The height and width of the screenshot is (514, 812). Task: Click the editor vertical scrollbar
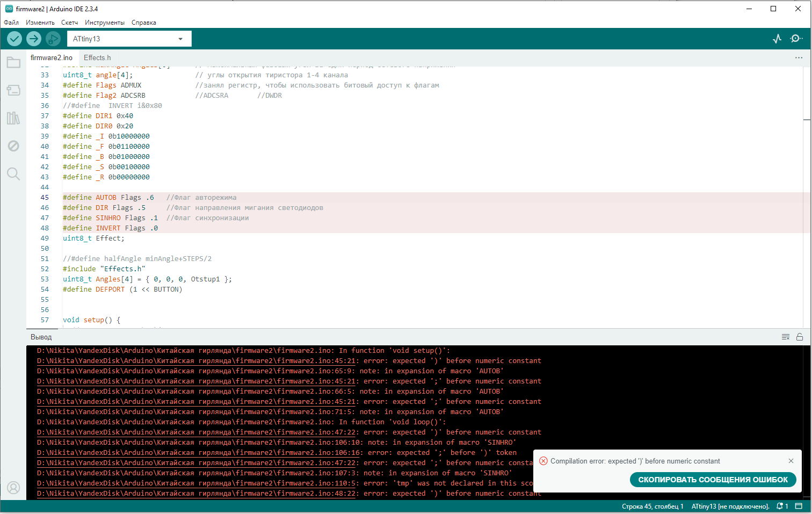(807, 198)
